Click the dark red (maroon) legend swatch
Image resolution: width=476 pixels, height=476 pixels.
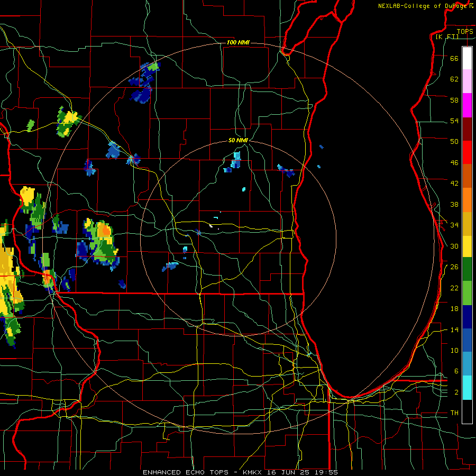pyautogui.click(x=467, y=129)
